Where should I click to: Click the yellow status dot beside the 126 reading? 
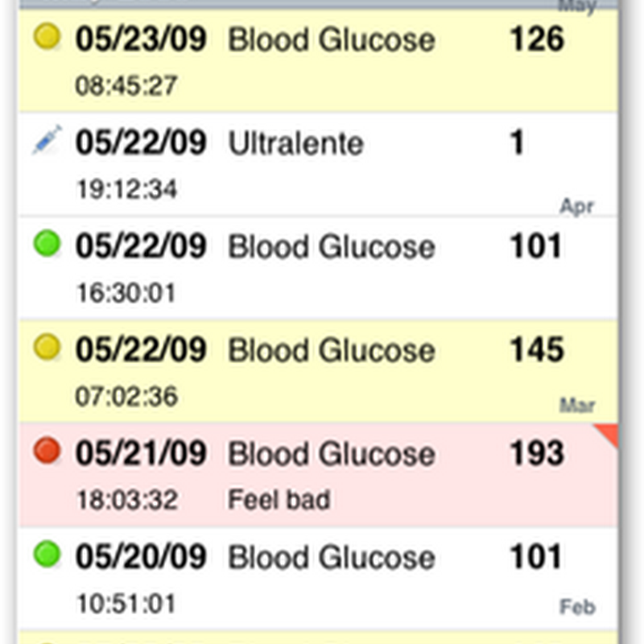point(47,37)
